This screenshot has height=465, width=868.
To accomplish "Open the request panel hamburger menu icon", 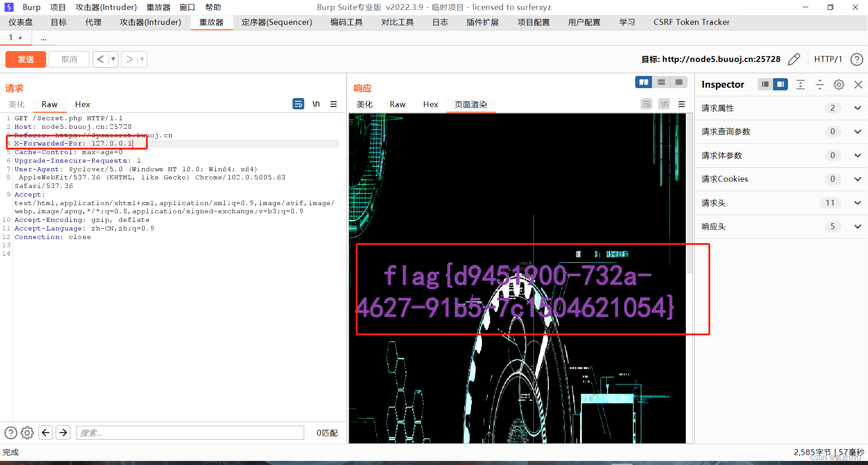I will point(334,104).
